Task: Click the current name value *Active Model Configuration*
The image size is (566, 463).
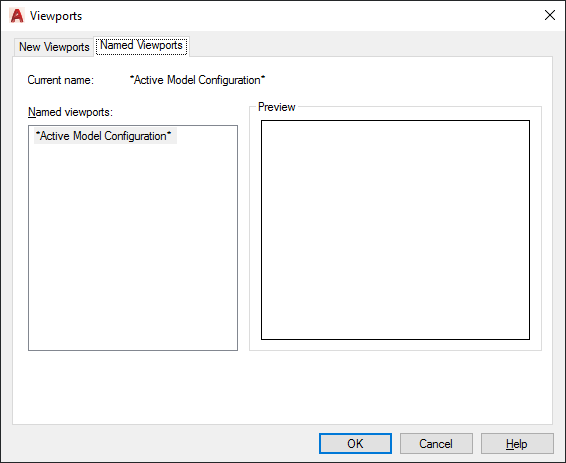Action: click(x=197, y=80)
